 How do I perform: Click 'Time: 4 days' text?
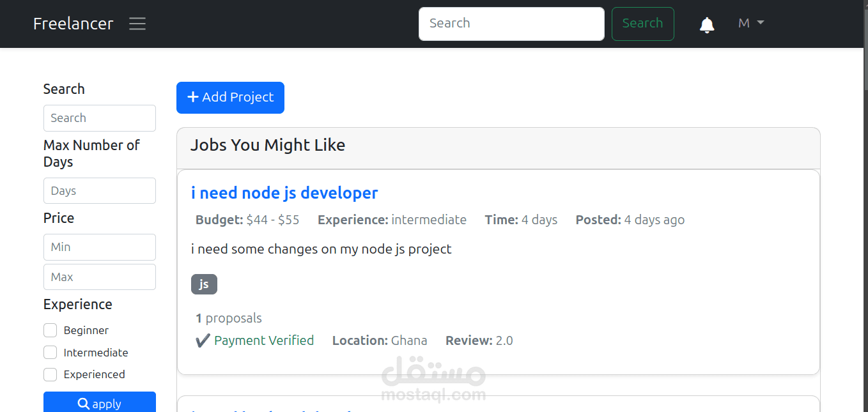[521, 220]
